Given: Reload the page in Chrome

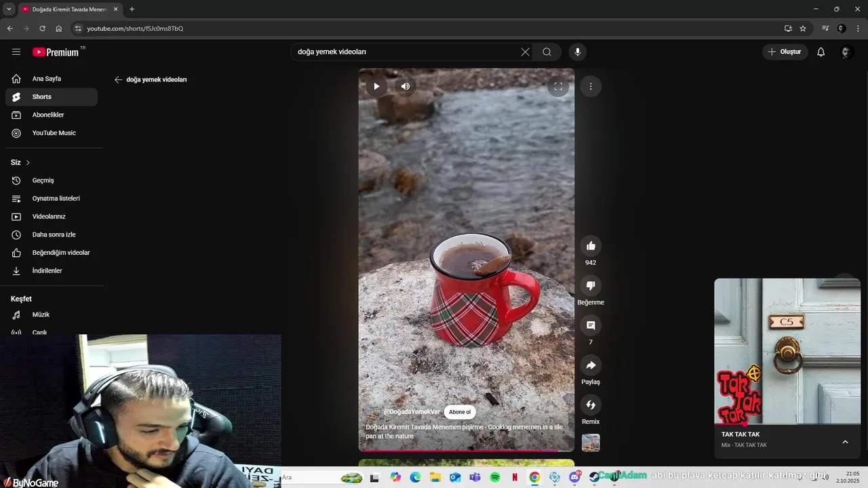Looking at the screenshot, I should pos(42,28).
